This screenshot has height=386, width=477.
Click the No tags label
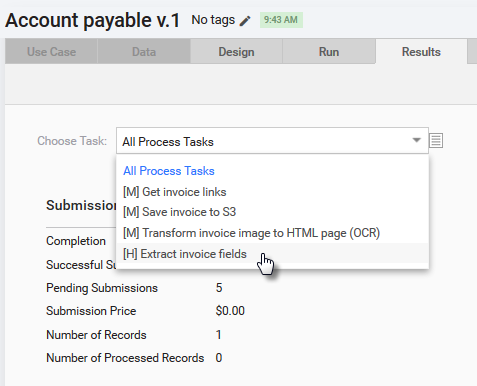(213, 20)
